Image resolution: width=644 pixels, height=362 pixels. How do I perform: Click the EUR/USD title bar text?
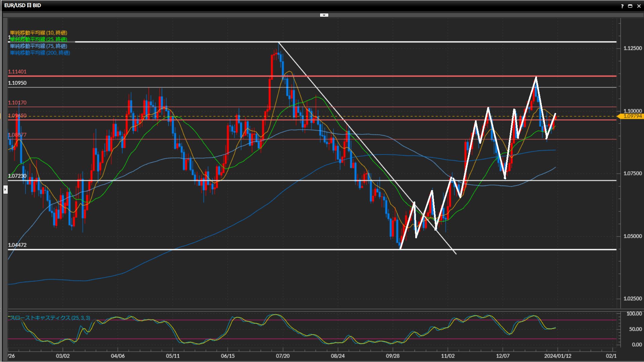coord(23,5)
